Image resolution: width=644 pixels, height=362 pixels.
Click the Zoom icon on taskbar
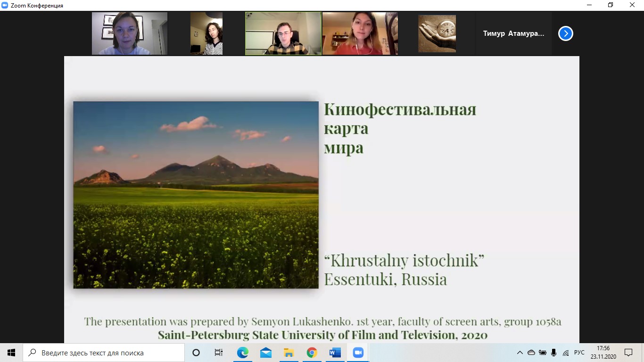coord(358,353)
